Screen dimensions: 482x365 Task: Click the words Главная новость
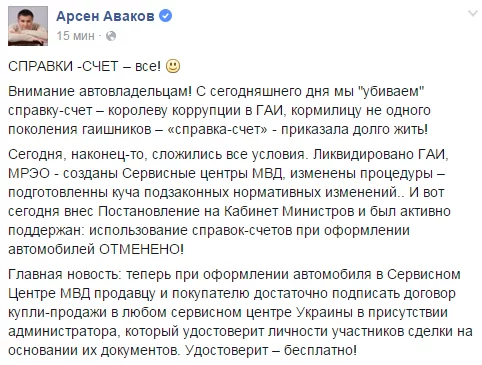[x=63, y=274]
